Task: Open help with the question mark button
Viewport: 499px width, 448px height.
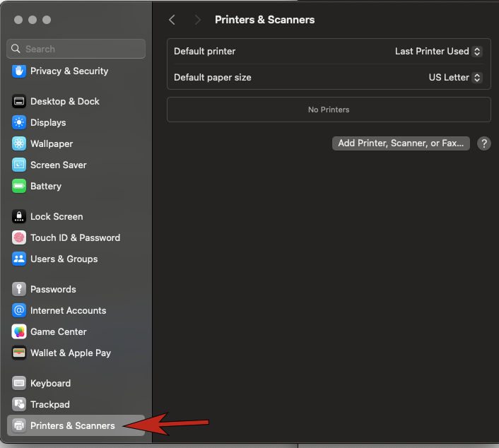Action: [x=483, y=143]
